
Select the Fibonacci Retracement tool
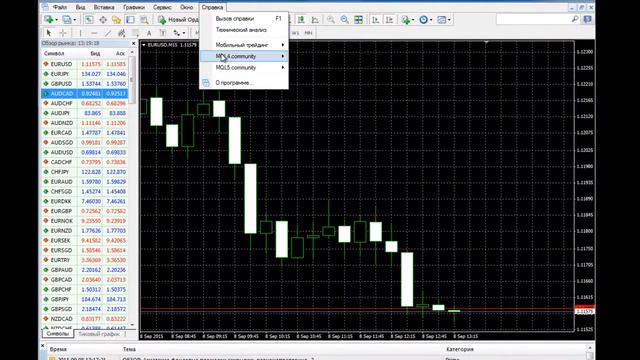point(135,33)
